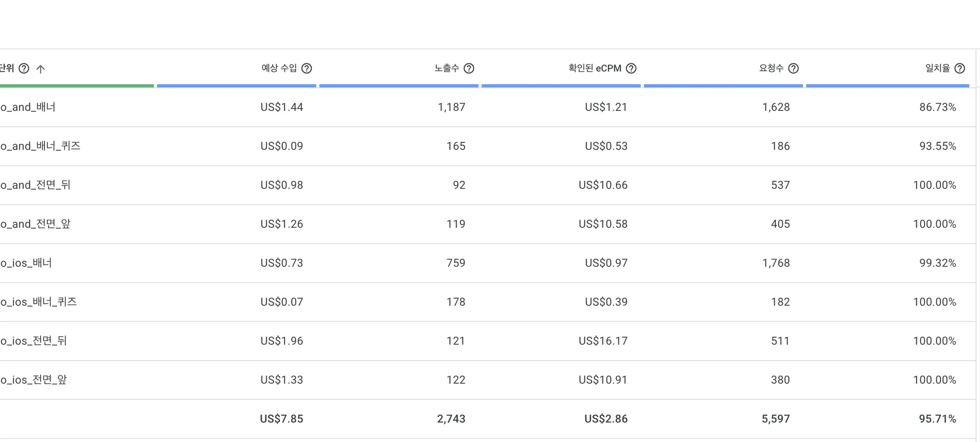The width and height of the screenshot is (980, 442).
Task: Click the o_ios_전면_앞 ad unit name
Action: (x=34, y=380)
